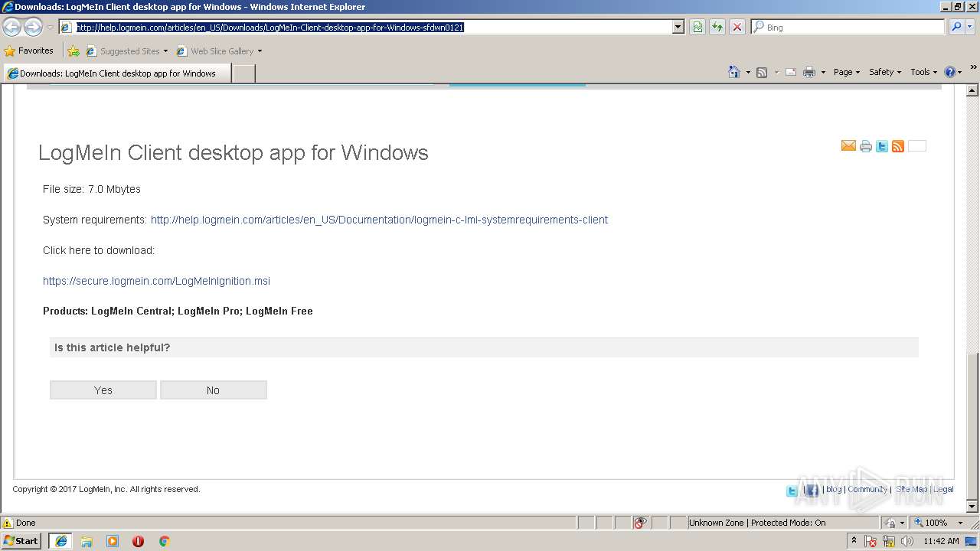The height and width of the screenshot is (551, 980).
Task: Open the Safety menu
Action: [x=885, y=72]
